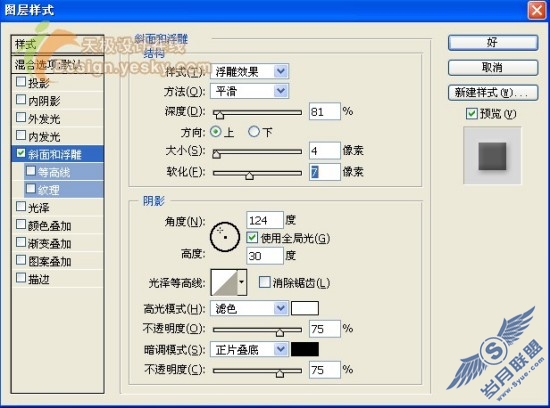Select the 下 direction radio button
The width and height of the screenshot is (550, 408).
pos(254,132)
